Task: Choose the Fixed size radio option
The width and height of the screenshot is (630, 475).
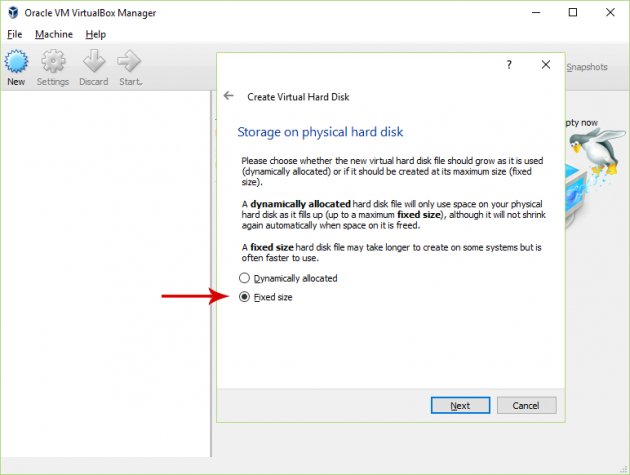Action: (243, 297)
